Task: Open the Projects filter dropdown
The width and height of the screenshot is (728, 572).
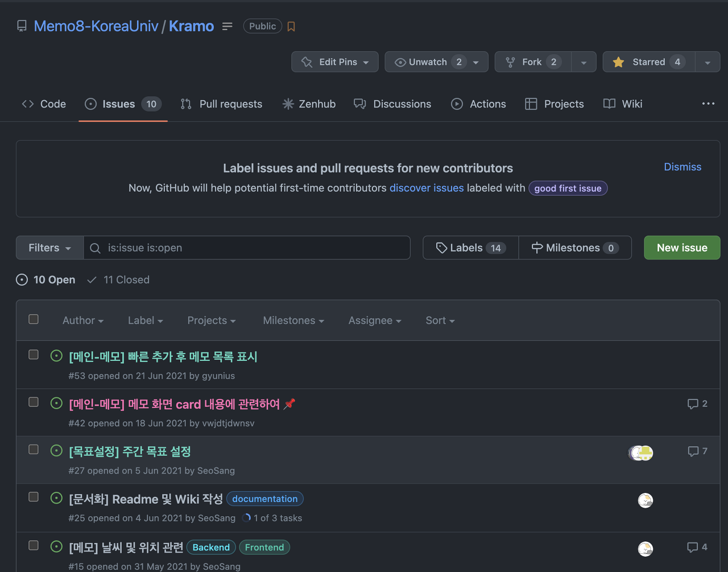Action: (212, 320)
